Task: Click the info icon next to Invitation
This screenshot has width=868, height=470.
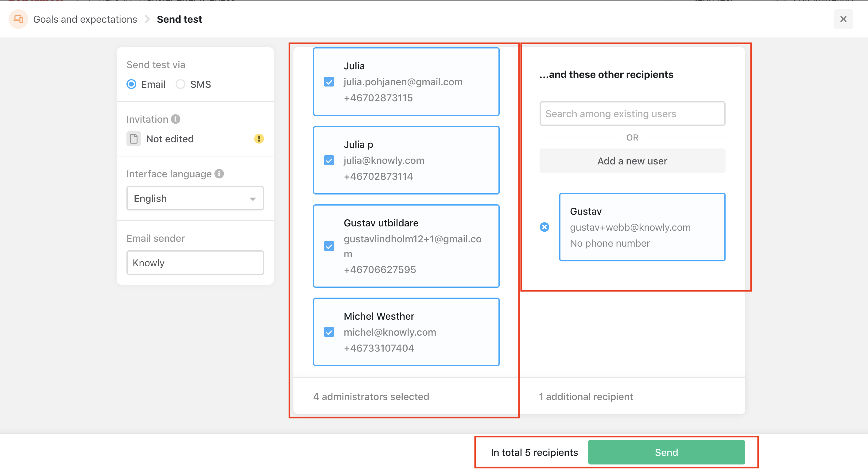Action: (176, 119)
